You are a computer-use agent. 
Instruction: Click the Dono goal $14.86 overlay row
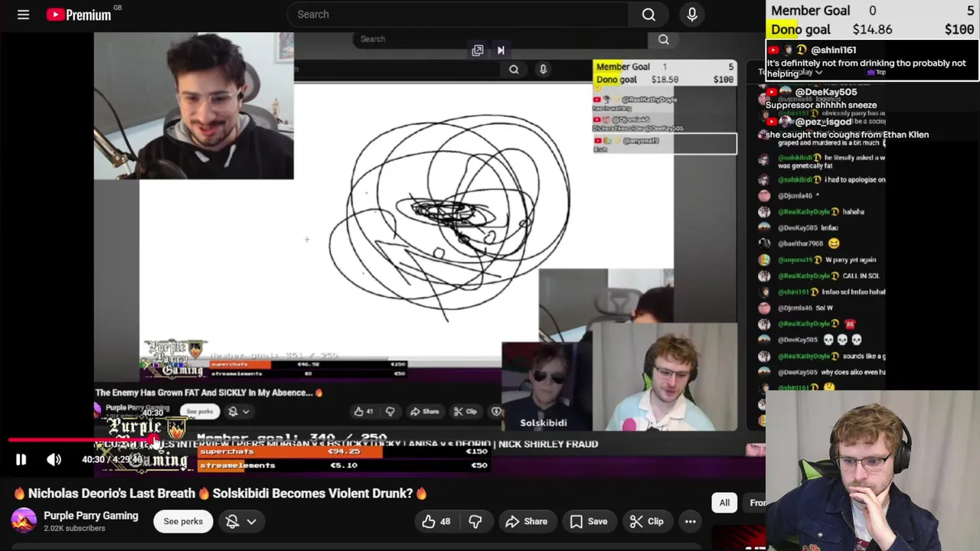coord(872,30)
